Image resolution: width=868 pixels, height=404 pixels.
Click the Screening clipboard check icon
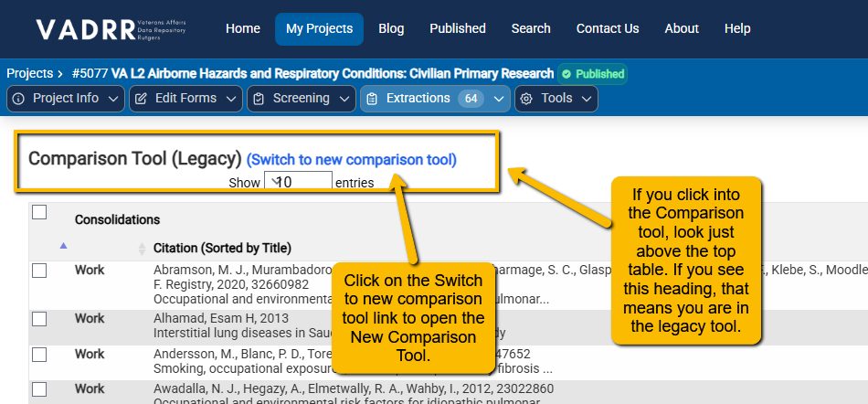coord(259,99)
